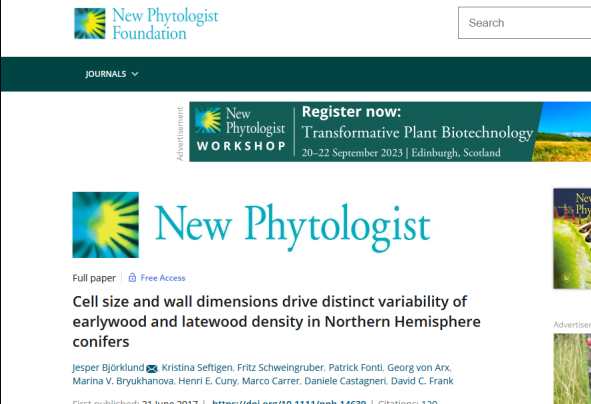Open author Marco Carrer

[x=271, y=381]
